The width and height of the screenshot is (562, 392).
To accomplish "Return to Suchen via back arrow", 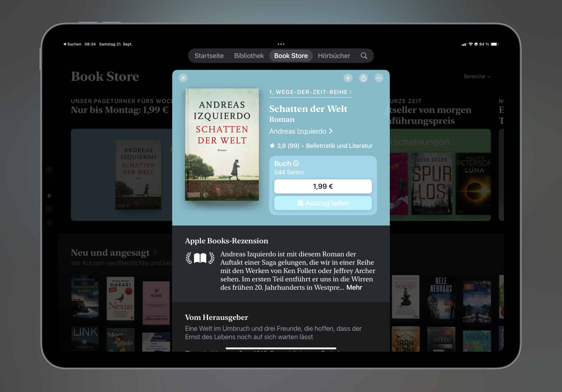I will tap(72, 44).
